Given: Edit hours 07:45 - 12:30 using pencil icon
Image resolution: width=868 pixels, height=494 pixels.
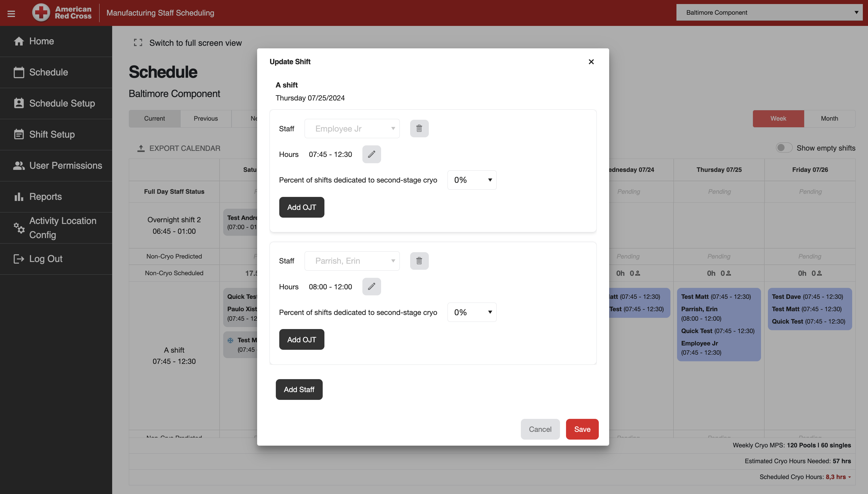Looking at the screenshot, I should pos(372,154).
